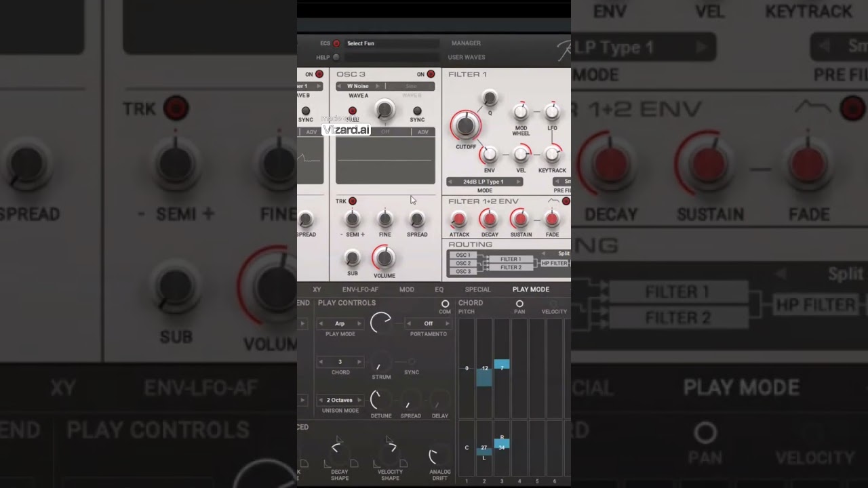Click the Filter 1 VEL knob
The image size is (868, 488).
click(x=521, y=155)
